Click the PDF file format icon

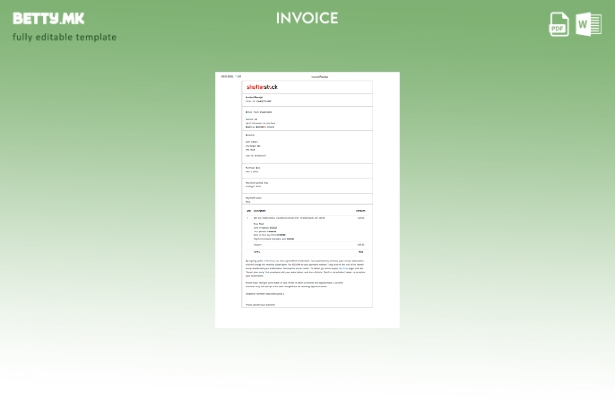coord(559,24)
